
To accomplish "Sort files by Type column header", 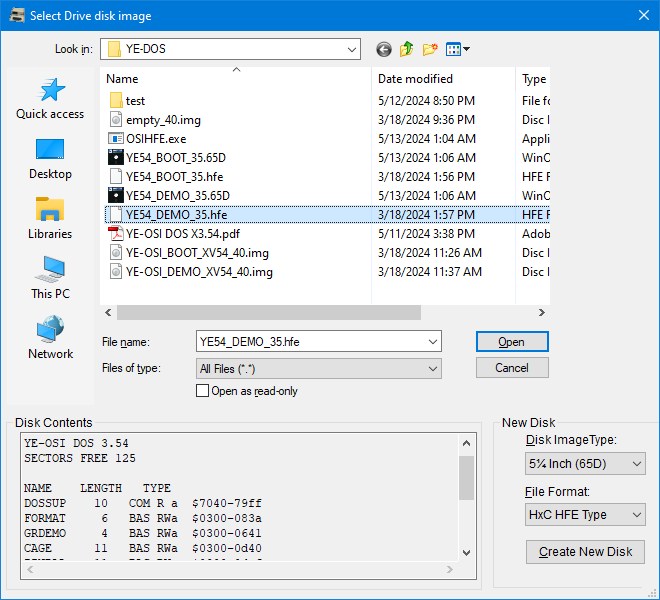I will (533, 79).
